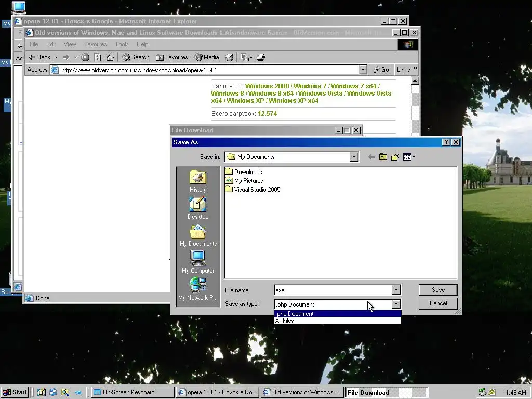The height and width of the screenshot is (399, 532).
Task: Click the Create New Folder icon
Action: pos(395,157)
